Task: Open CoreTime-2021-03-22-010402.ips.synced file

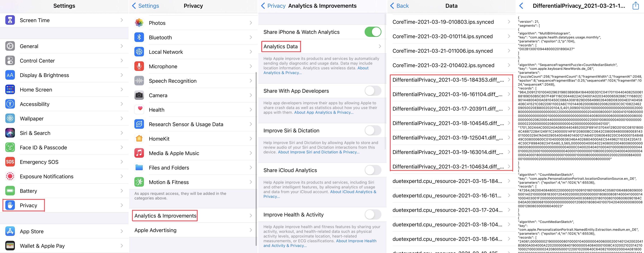Action: point(451,65)
